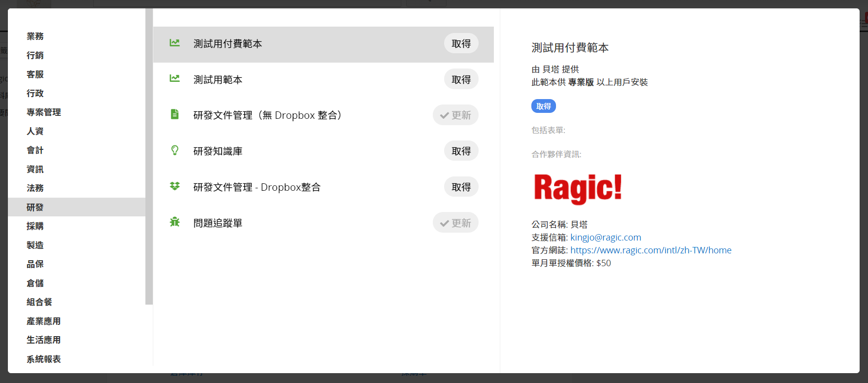The height and width of the screenshot is (383, 868).
Task: Select the 測試用付費範本 list row title
Action: 228,43
